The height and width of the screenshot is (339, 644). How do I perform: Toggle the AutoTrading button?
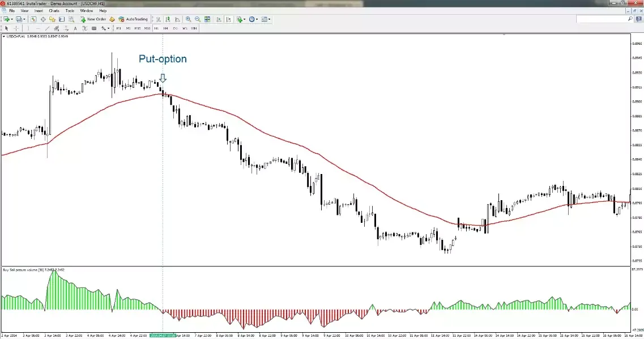point(133,19)
